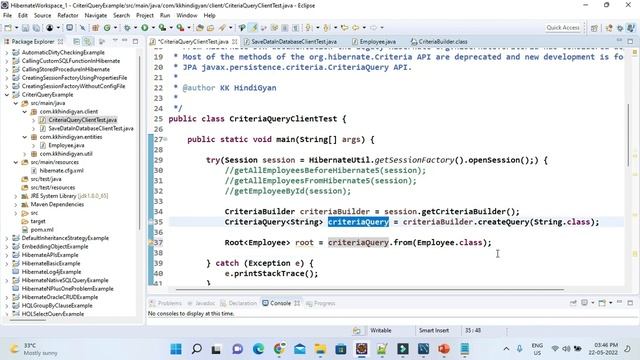Toggle Mark Occurrences highlighter icon
The height and width of the screenshot is (360, 640).
(x=254, y=28)
